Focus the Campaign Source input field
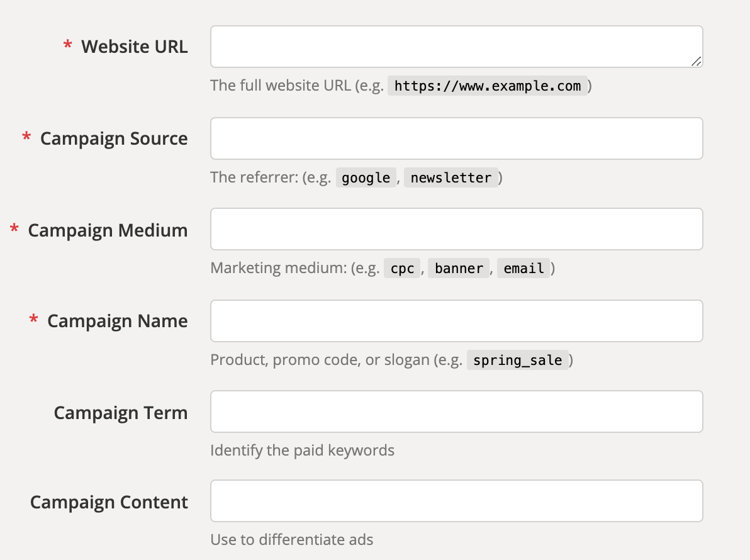 click(456, 138)
